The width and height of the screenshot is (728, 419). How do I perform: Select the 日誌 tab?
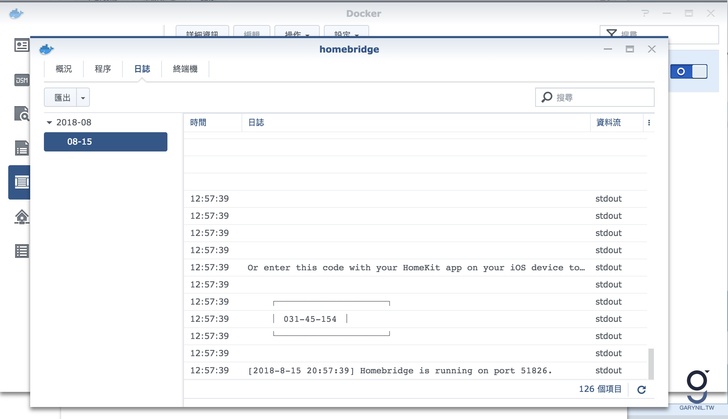142,69
